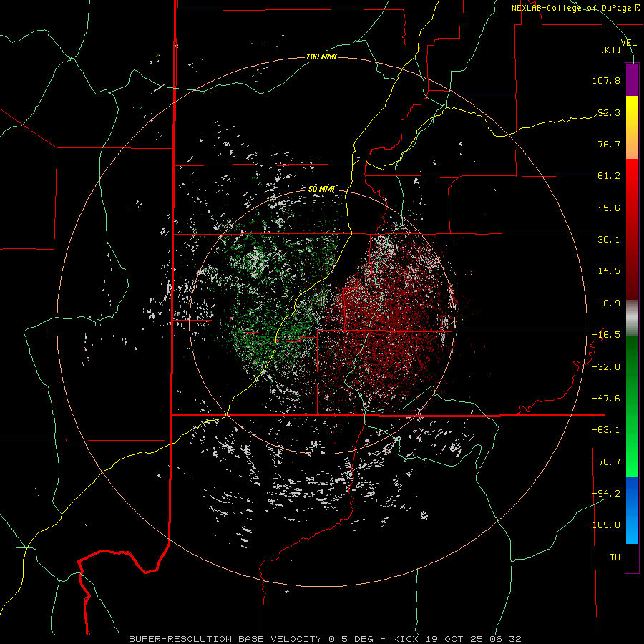Screen dimensions: 644x644
Task: Click the -0.9 legend value
Action: (x=609, y=303)
